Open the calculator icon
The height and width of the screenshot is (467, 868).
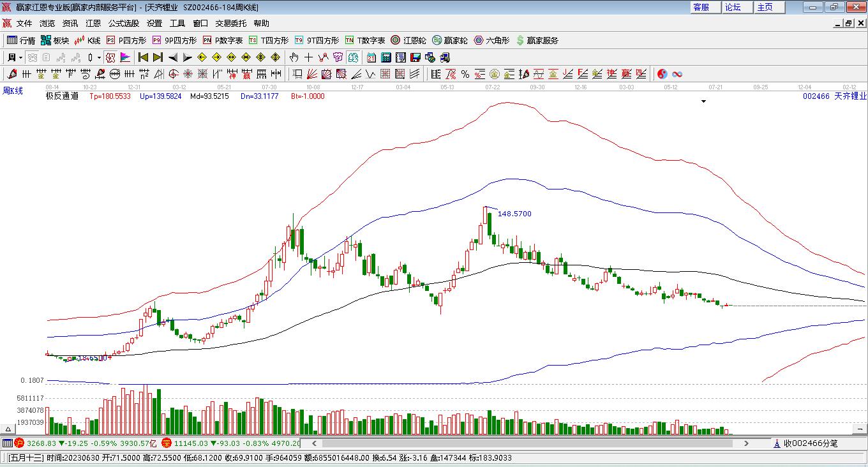(x=386, y=57)
